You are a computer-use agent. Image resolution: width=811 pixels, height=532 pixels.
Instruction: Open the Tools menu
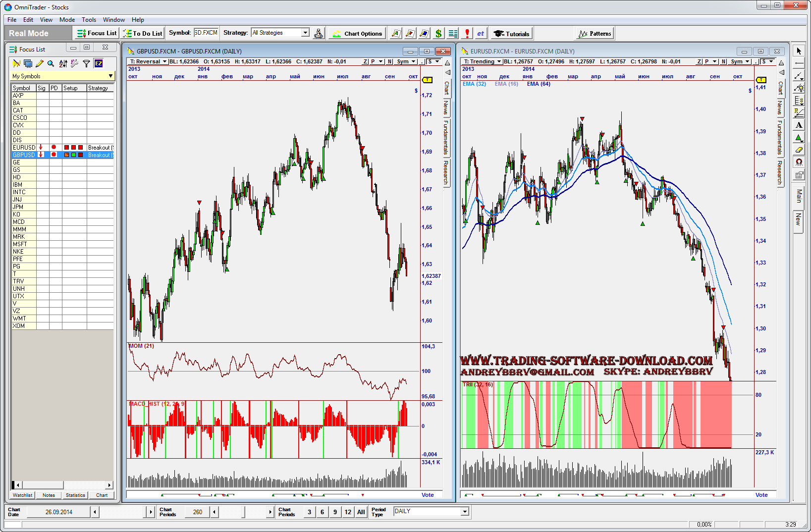tap(89, 20)
